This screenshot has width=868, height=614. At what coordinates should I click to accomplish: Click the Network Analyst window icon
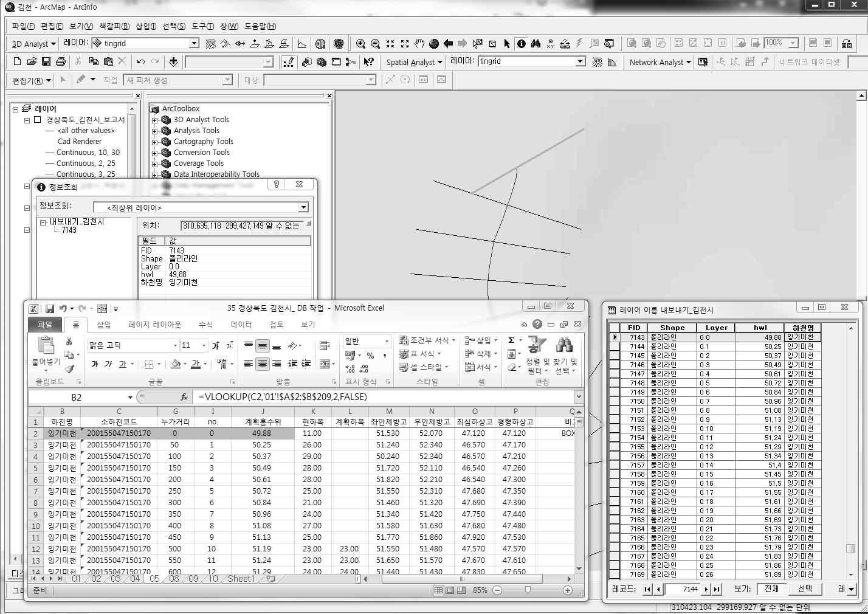[x=703, y=62]
